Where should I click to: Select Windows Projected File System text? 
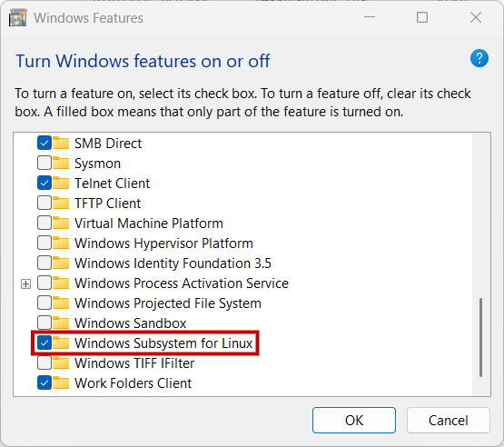coord(168,303)
